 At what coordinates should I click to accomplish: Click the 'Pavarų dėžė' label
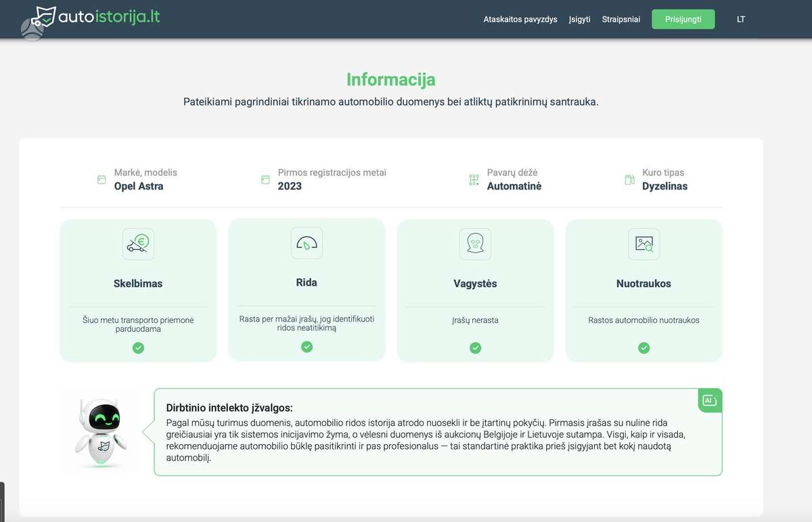click(512, 173)
